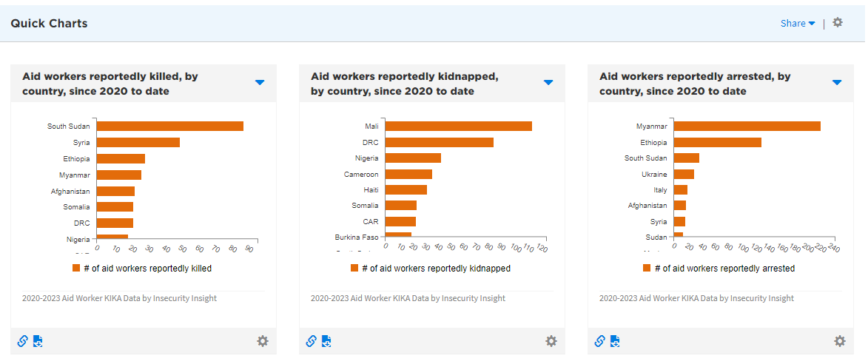Open KIKA Data source link under killed chart
The width and height of the screenshot is (868, 364).
click(x=120, y=298)
